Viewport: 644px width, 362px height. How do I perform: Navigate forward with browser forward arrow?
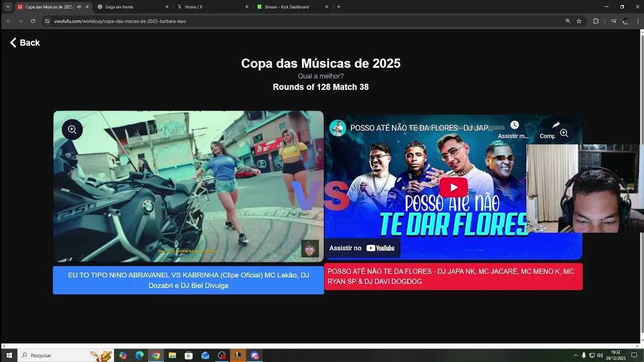pos(21,21)
